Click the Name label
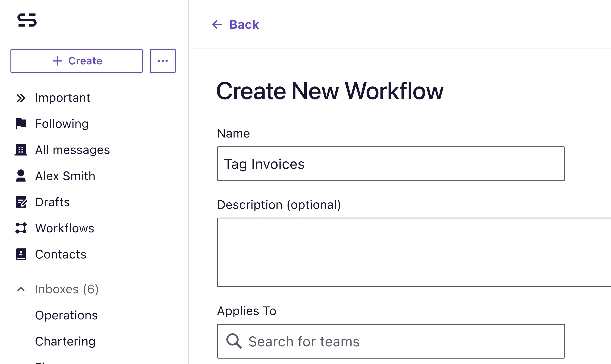 tap(233, 133)
